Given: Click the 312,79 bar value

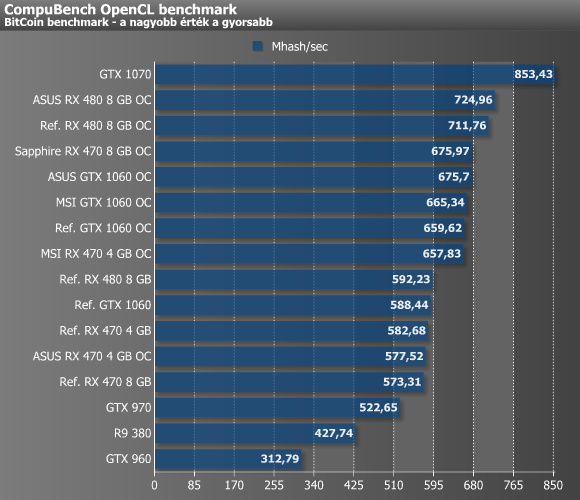Looking at the screenshot, I should [x=280, y=459].
